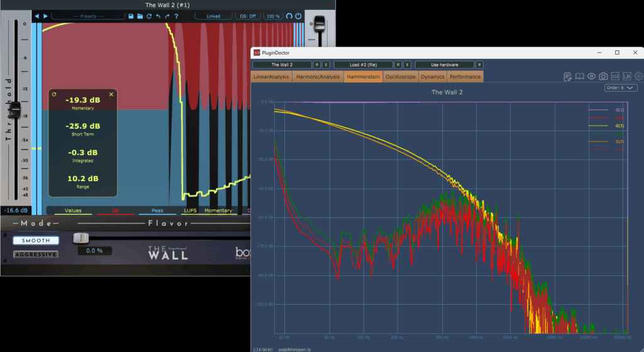Viewport: 644px width, 352px height.
Task: Maximize the PluginDoctor window
Action: tap(617, 53)
